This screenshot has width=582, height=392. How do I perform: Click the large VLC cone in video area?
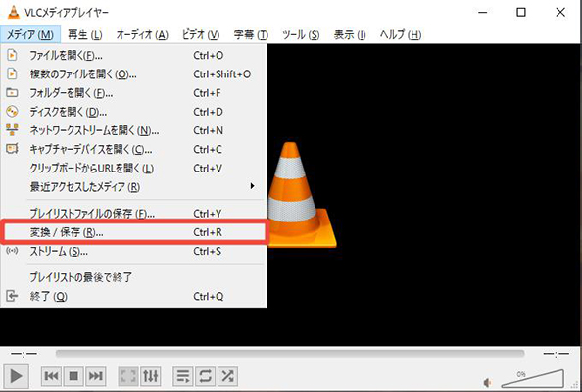tap(302, 194)
